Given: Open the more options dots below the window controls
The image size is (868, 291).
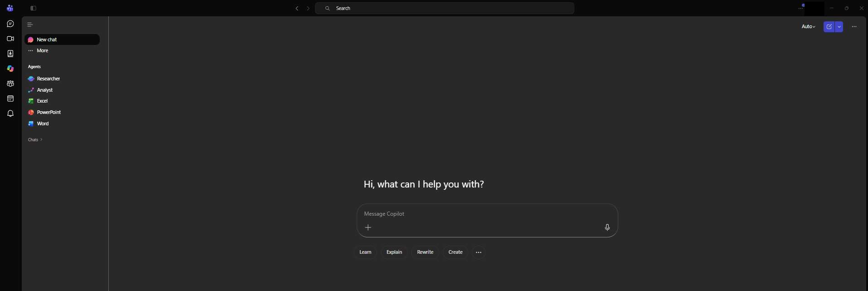Looking at the screenshot, I should coord(854,27).
